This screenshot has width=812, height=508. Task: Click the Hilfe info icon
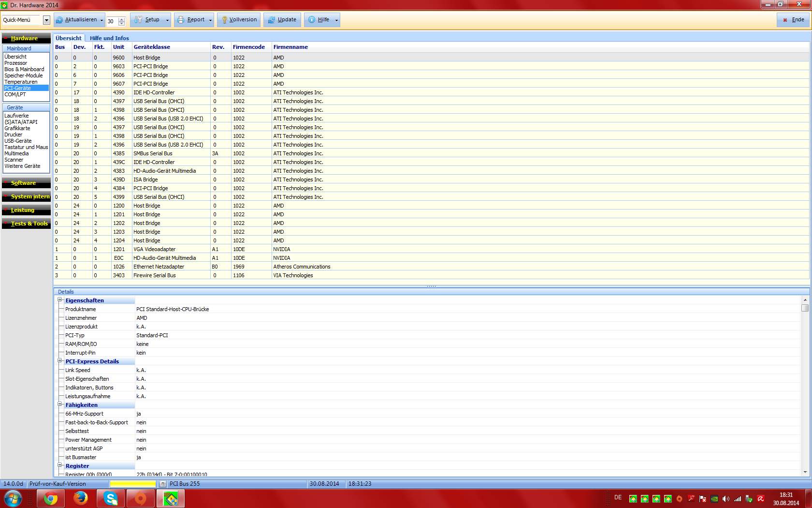pyautogui.click(x=312, y=20)
